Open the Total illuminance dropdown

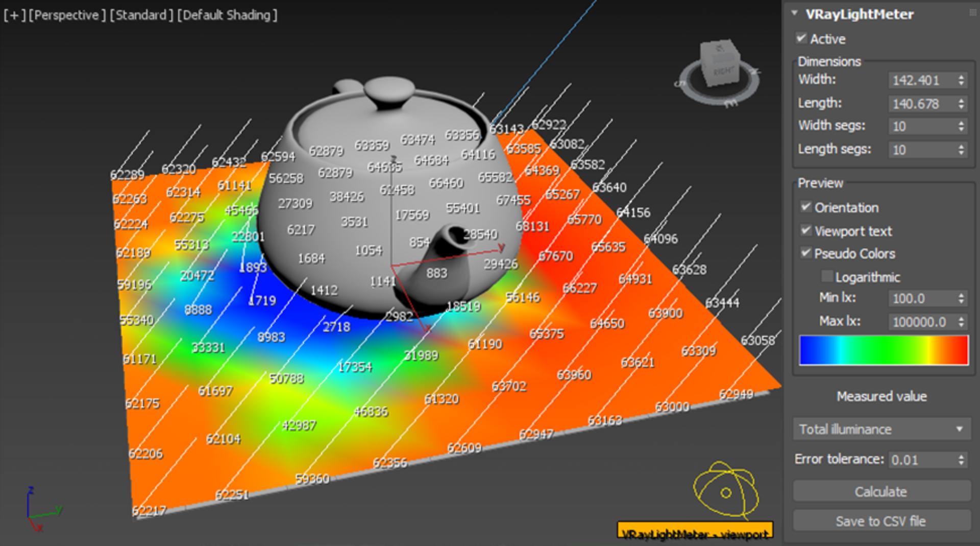click(881, 429)
